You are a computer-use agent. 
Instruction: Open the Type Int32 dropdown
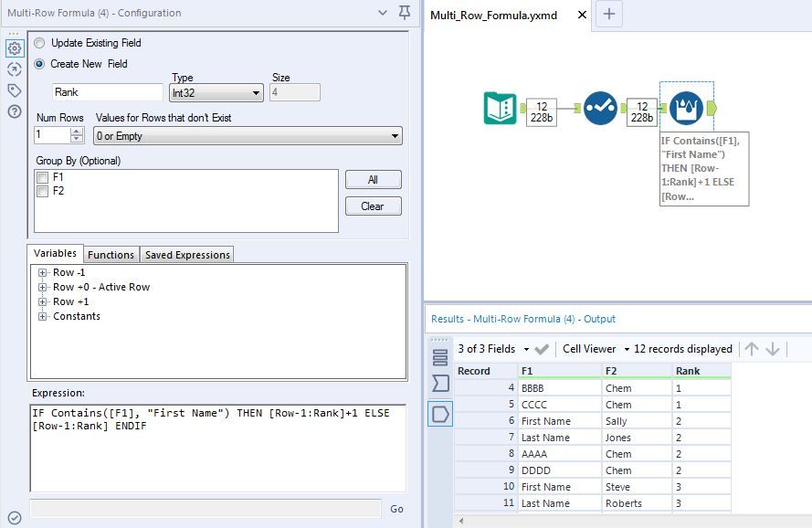(x=216, y=92)
